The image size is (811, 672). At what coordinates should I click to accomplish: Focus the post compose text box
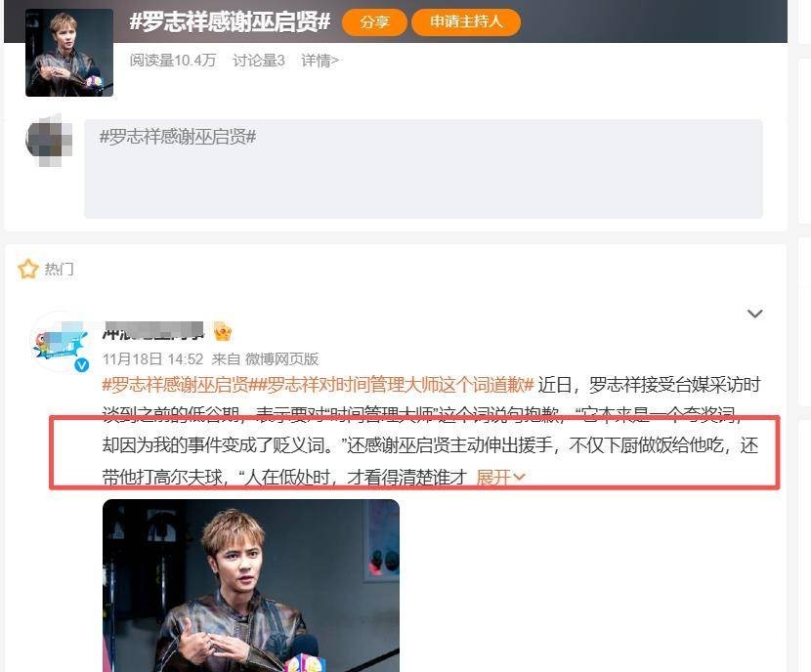pyautogui.click(x=423, y=169)
